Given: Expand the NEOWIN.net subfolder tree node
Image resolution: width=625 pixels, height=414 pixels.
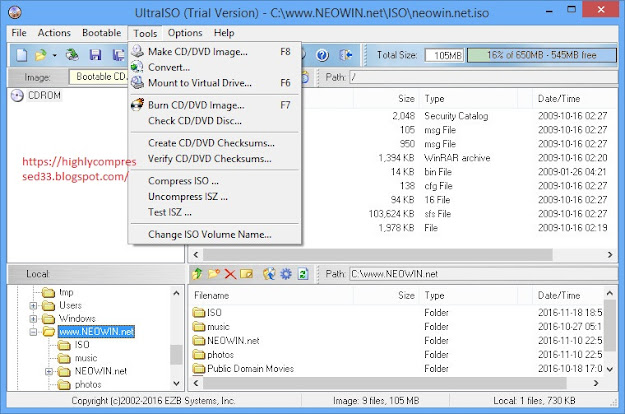Looking at the screenshot, I should coord(49,371).
